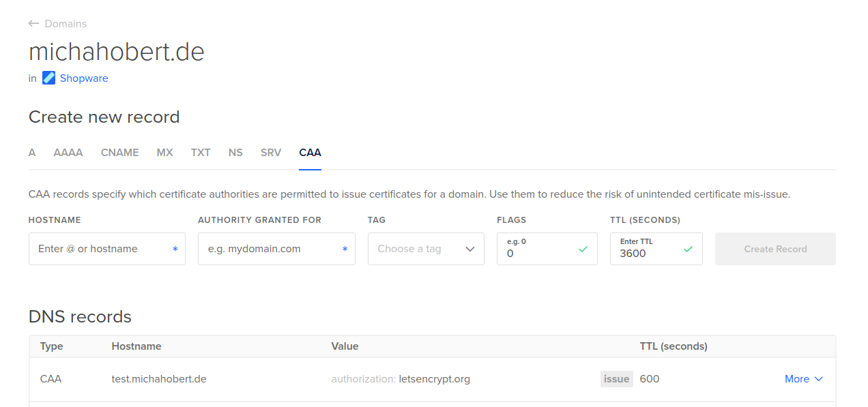Click the Authority Granted For input field
The width and height of the screenshot is (868, 407).
tap(272, 249)
